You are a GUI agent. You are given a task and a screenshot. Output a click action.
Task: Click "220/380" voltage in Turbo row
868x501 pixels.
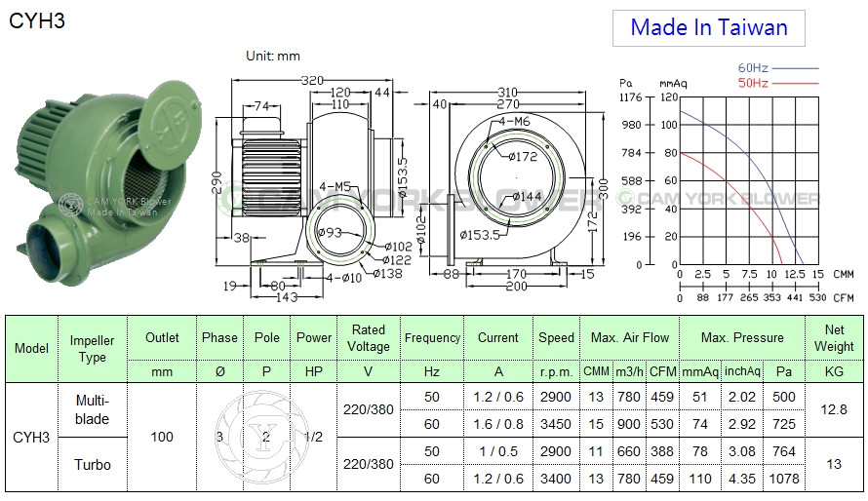[x=368, y=465]
